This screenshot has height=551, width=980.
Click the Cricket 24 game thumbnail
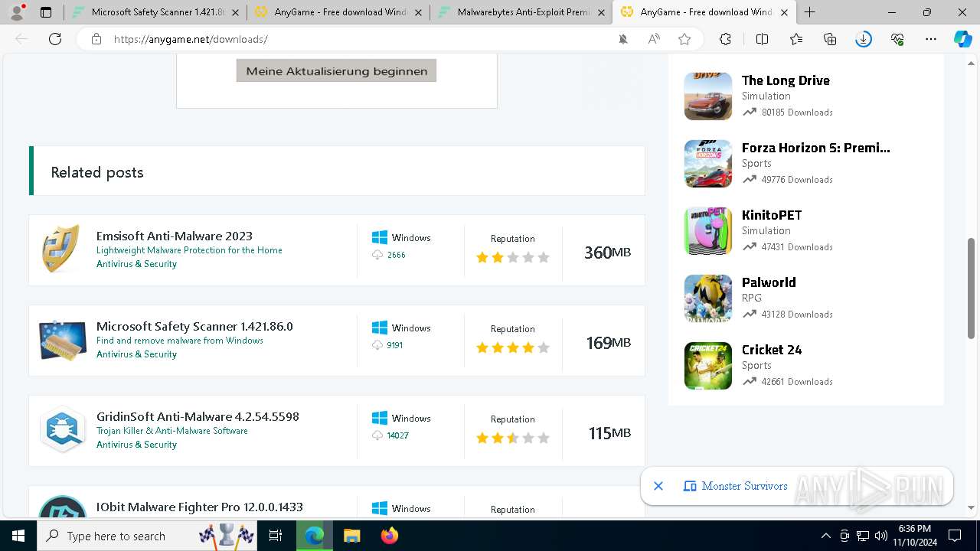coord(708,366)
